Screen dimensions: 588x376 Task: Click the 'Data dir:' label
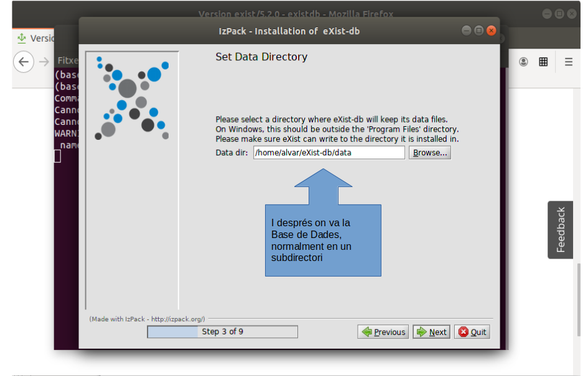(231, 153)
